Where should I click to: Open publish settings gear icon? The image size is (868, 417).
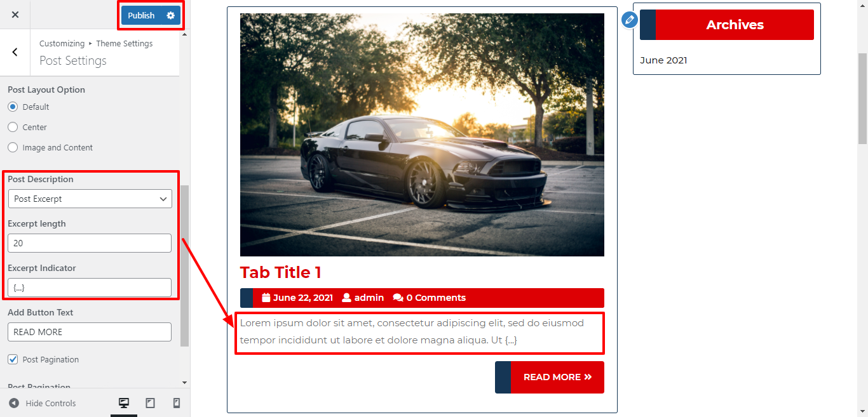coord(170,15)
